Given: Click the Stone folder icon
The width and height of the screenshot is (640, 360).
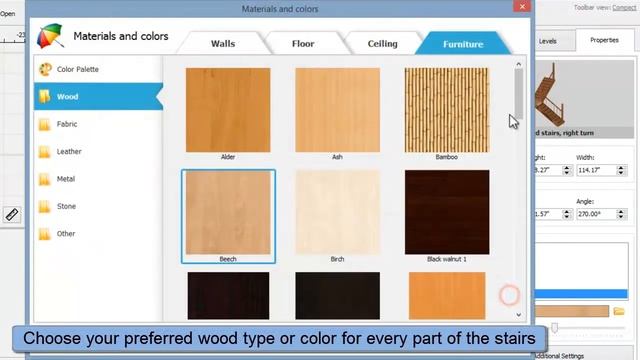Looking at the screenshot, I should [44, 206].
